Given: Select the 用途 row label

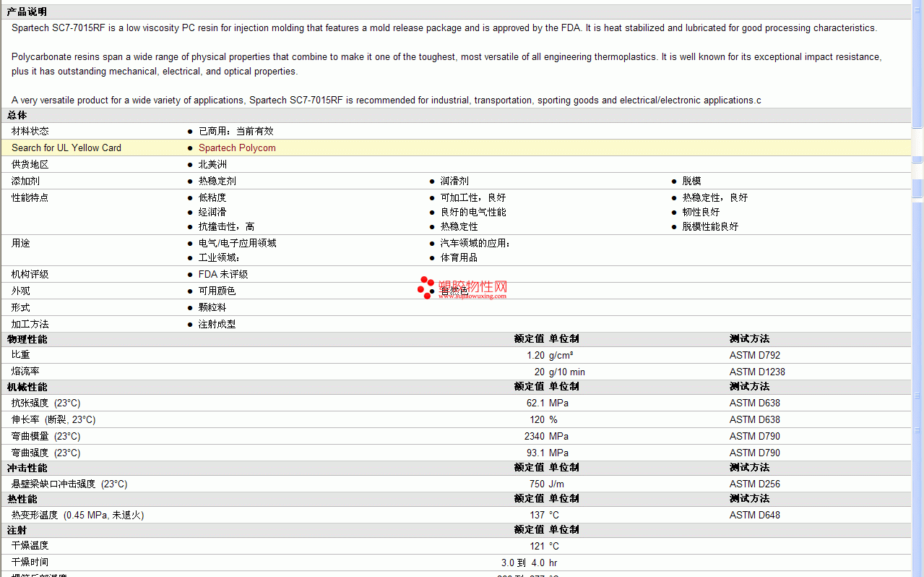Looking at the screenshot, I should coord(21,243).
